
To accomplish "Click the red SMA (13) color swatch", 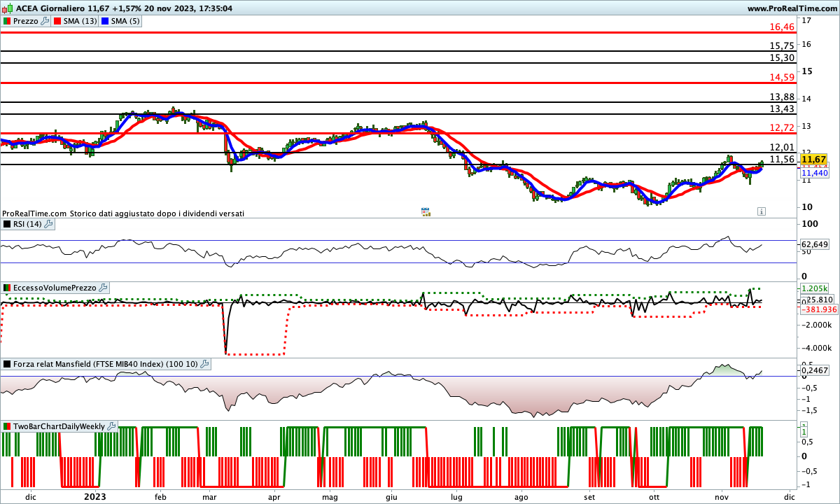I will pos(57,21).
